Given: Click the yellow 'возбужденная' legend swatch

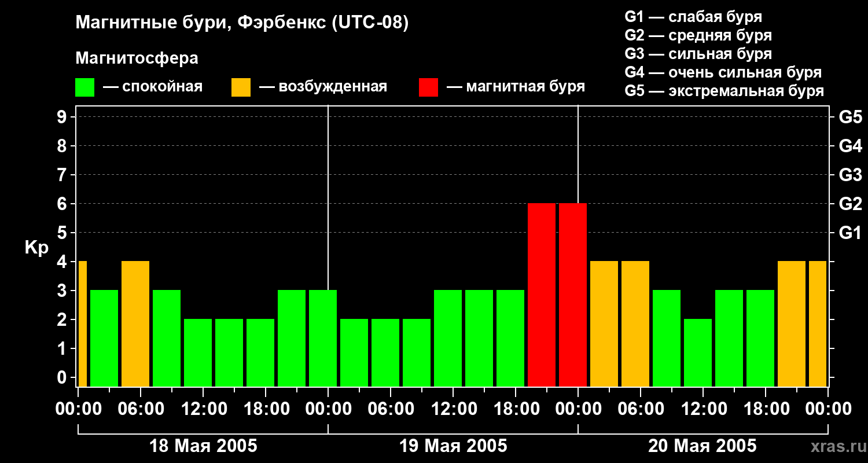Looking at the screenshot, I should pyautogui.click(x=241, y=87).
